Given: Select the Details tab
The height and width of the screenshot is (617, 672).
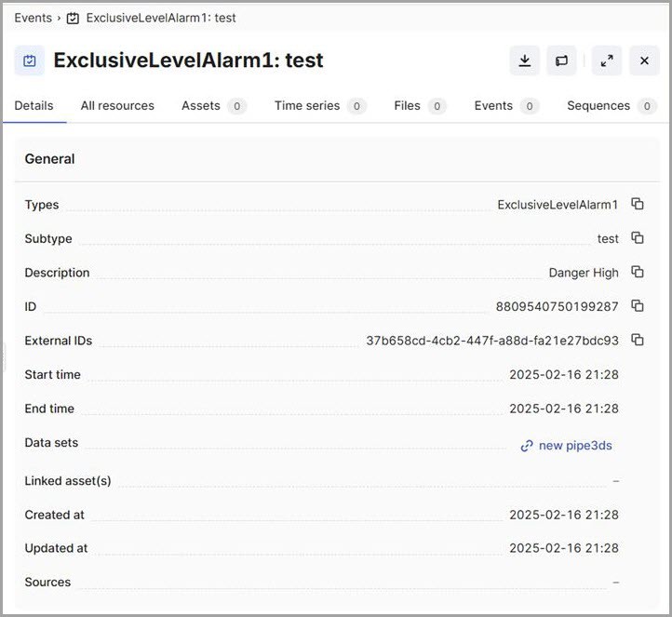Looking at the screenshot, I should tap(34, 106).
